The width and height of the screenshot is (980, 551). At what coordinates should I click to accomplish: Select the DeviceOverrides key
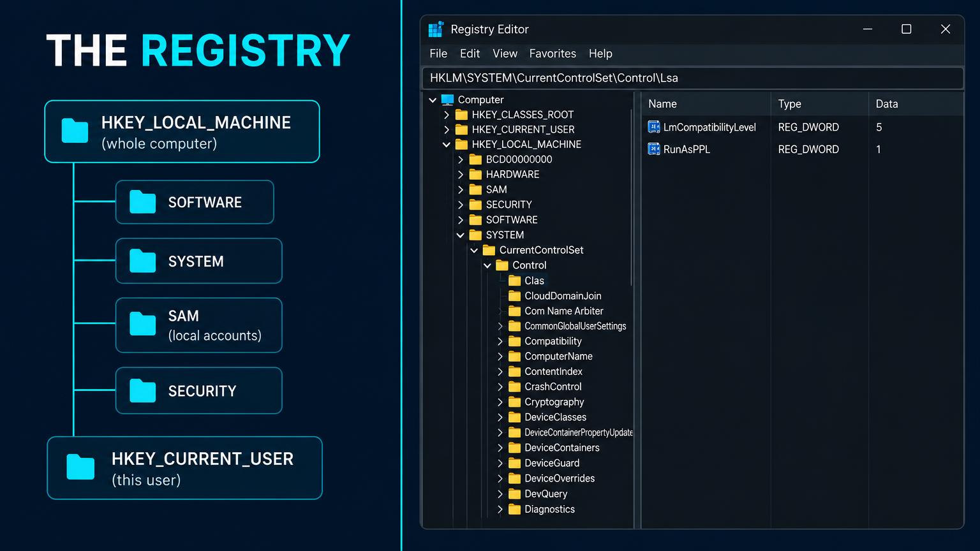tap(560, 478)
